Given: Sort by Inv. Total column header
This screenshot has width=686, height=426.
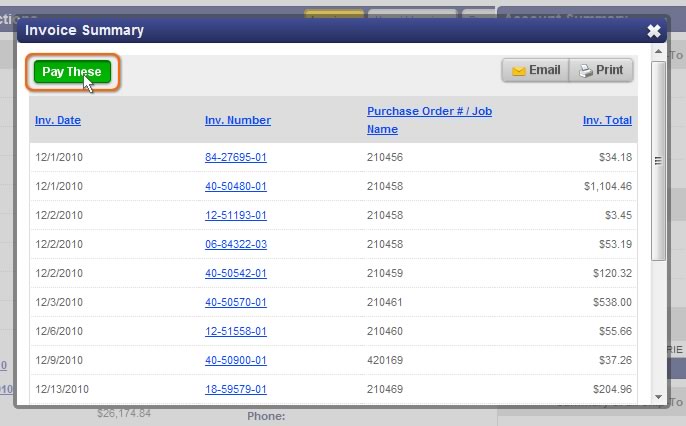Looking at the screenshot, I should [x=607, y=120].
